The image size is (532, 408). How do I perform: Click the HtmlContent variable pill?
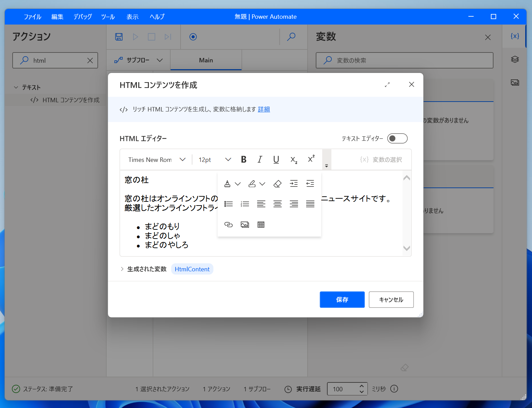point(192,269)
